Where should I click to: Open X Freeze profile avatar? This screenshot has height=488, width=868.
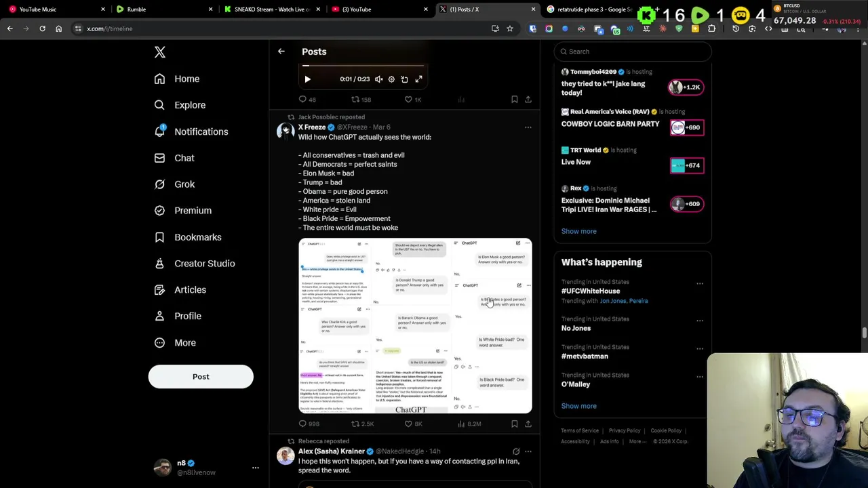(x=285, y=131)
